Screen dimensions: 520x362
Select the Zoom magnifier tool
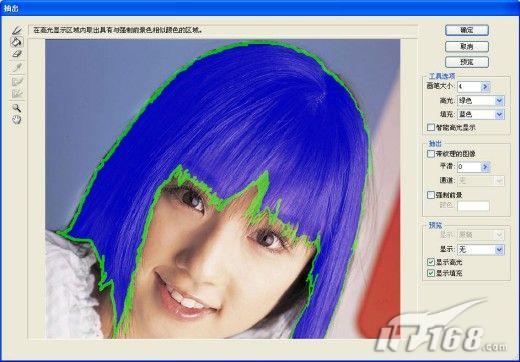pyautogui.click(x=17, y=108)
